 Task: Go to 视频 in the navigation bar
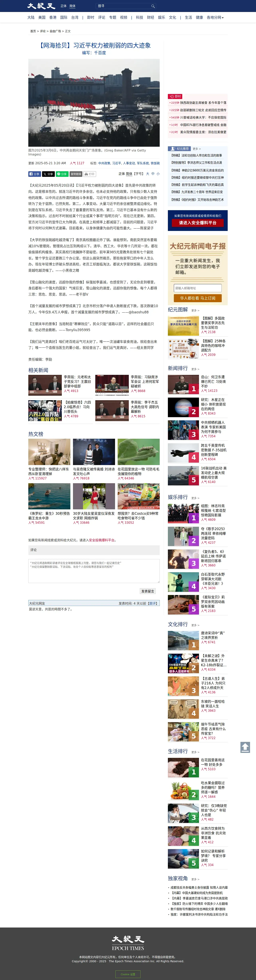pyautogui.click(x=124, y=18)
